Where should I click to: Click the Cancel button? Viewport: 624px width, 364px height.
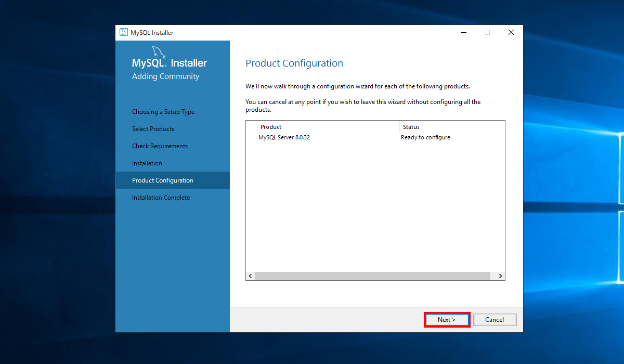(x=495, y=320)
